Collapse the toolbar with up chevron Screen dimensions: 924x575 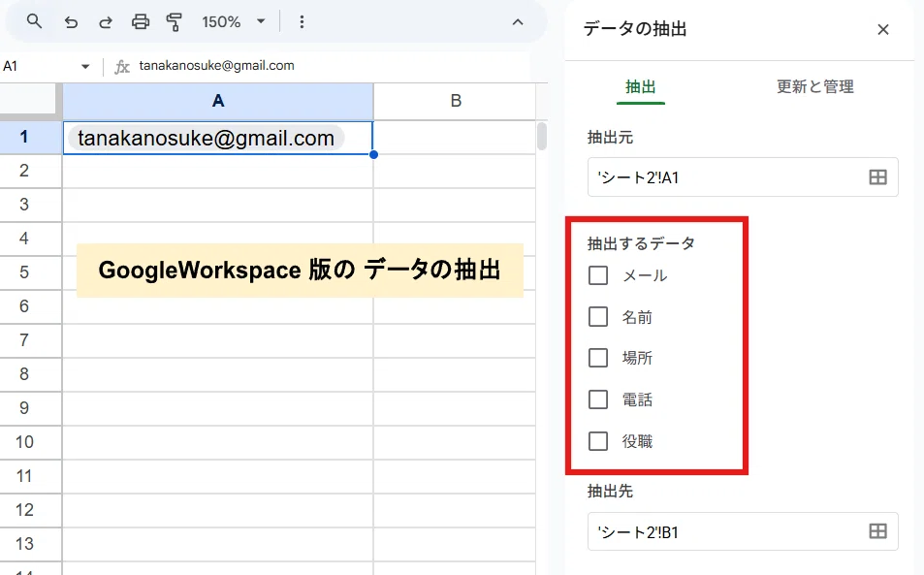(x=518, y=22)
